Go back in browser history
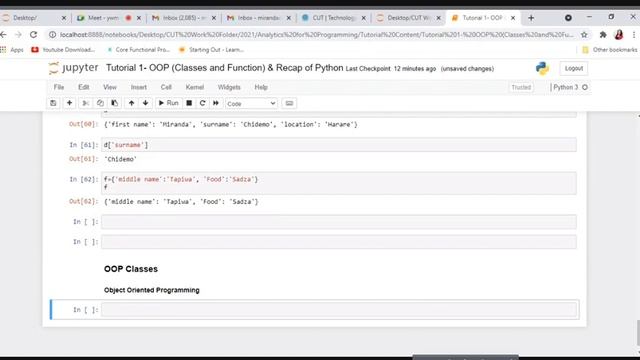The image size is (640, 360). [4, 35]
